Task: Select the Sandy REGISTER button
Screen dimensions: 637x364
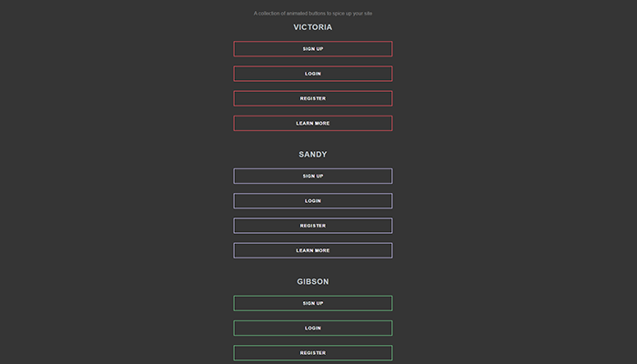Action: tap(313, 226)
